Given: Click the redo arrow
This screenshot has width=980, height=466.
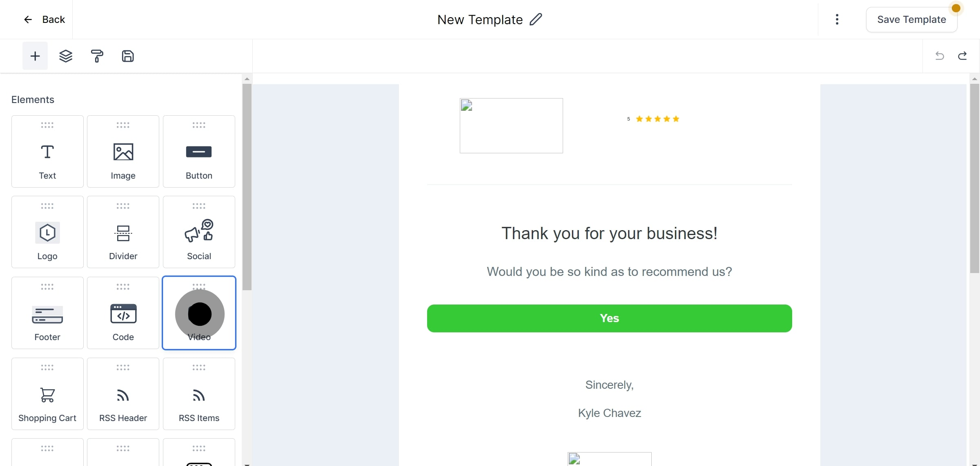Looking at the screenshot, I should tap(962, 56).
